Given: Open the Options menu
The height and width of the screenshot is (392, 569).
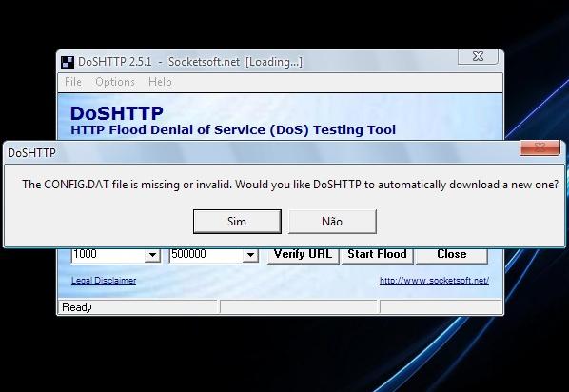Looking at the screenshot, I should tap(115, 82).
